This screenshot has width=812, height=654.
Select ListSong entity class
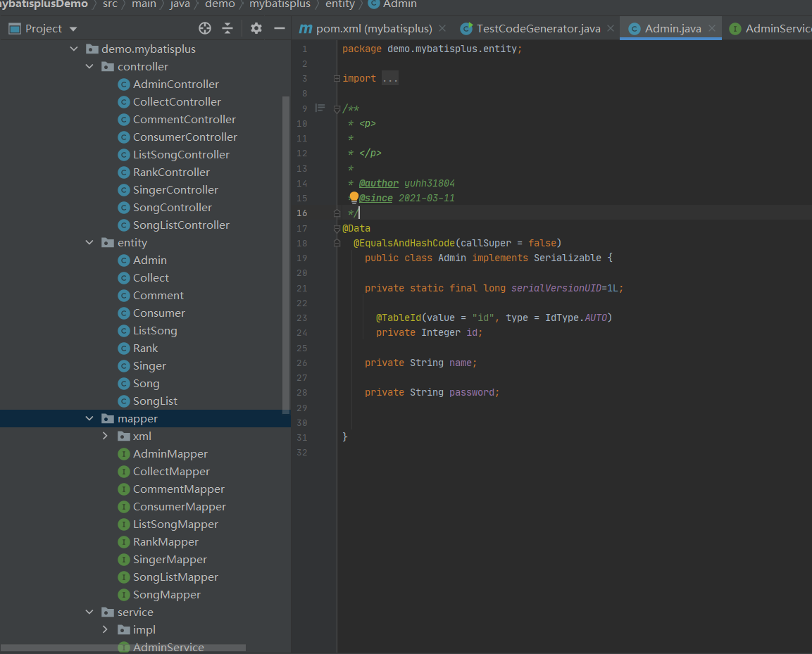155,330
